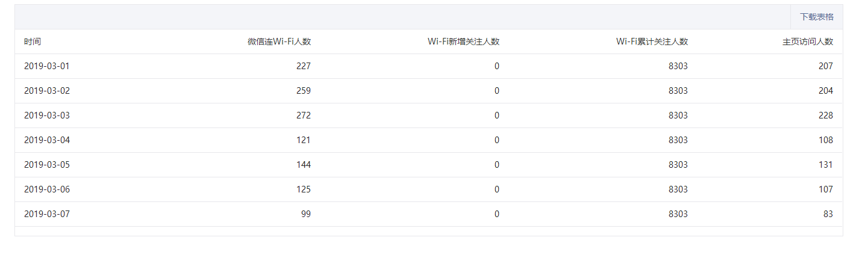Click the Wi-Fi新增关注人数 column header

[463, 41]
